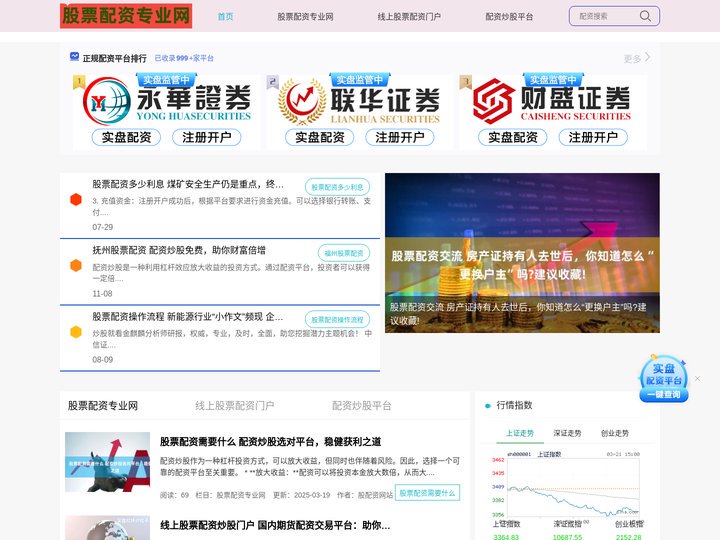Select the 配资炒股平台 content tab
Viewport: 720px width, 540px height.
point(361,405)
